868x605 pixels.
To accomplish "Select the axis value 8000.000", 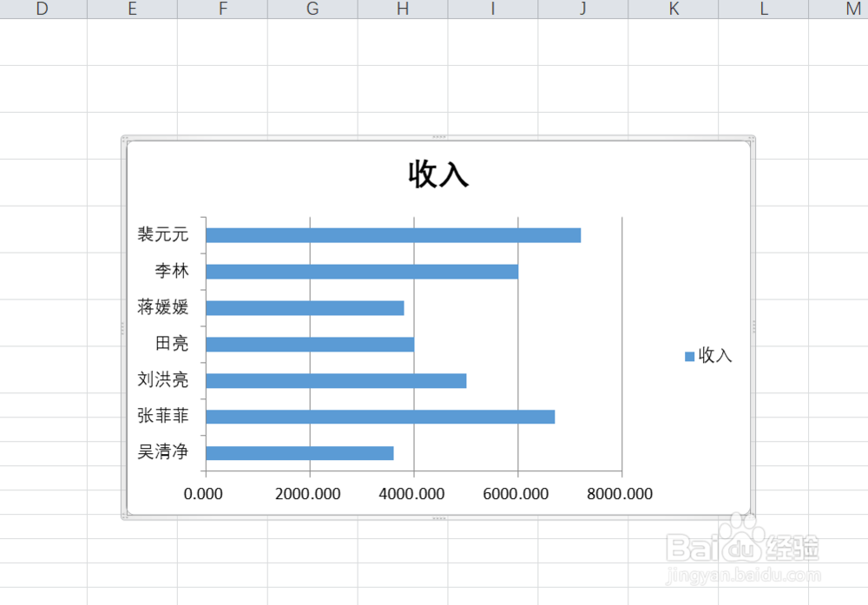I will tap(620, 494).
